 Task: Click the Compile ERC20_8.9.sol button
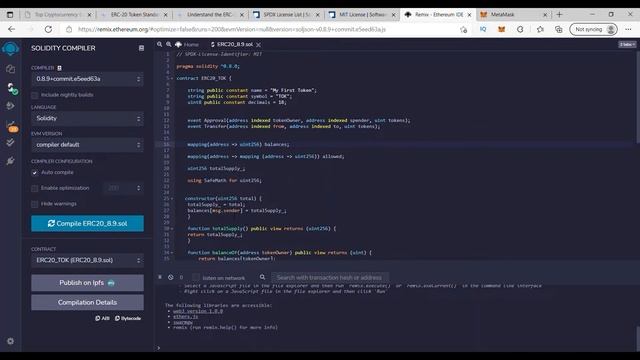(87, 224)
